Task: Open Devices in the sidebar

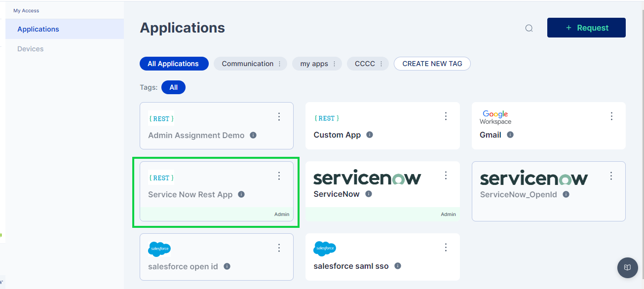Action: click(x=31, y=49)
